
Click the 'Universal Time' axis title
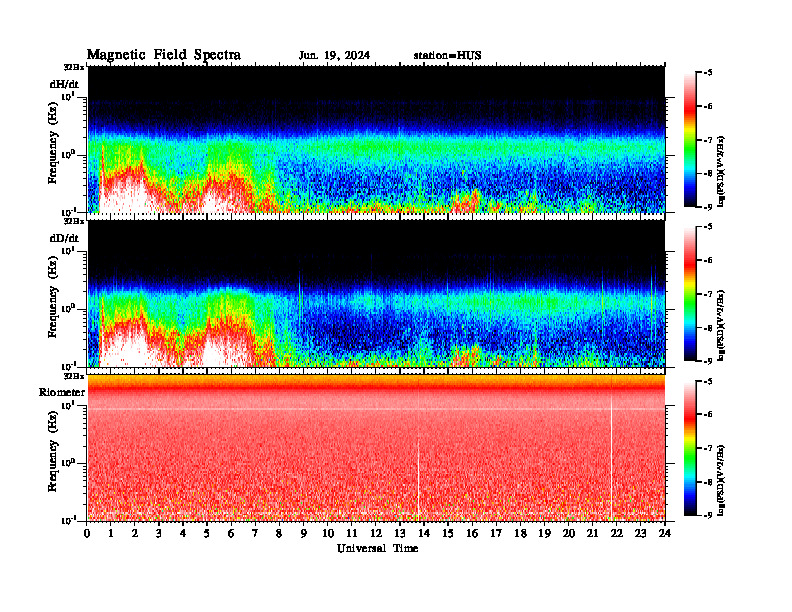[377, 548]
